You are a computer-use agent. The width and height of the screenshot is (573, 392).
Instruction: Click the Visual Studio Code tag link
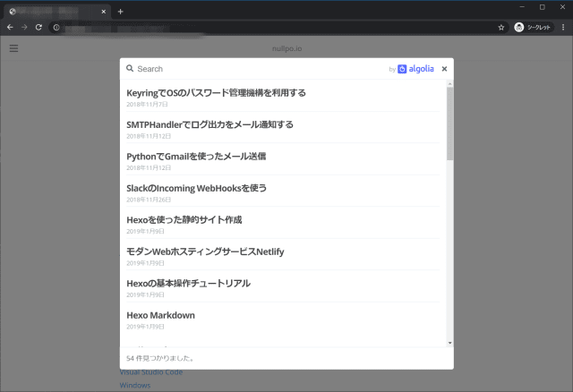pos(151,372)
